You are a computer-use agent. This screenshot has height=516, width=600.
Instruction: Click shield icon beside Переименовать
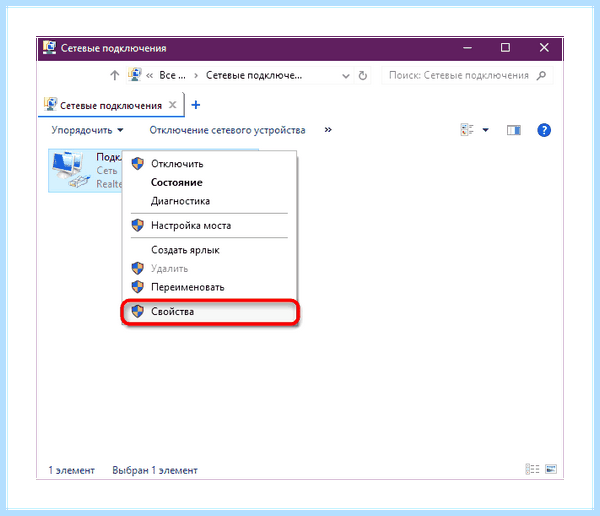pos(138,287)
